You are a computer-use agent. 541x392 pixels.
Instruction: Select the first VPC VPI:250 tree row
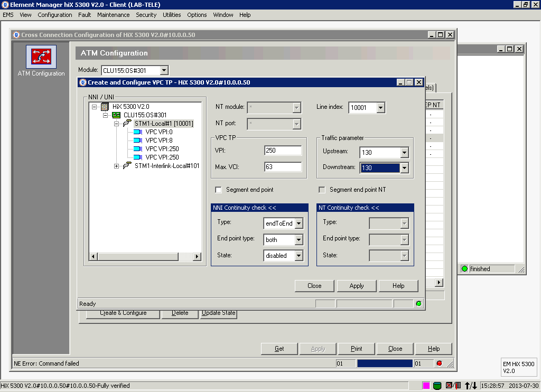click(x=162, y=149)
